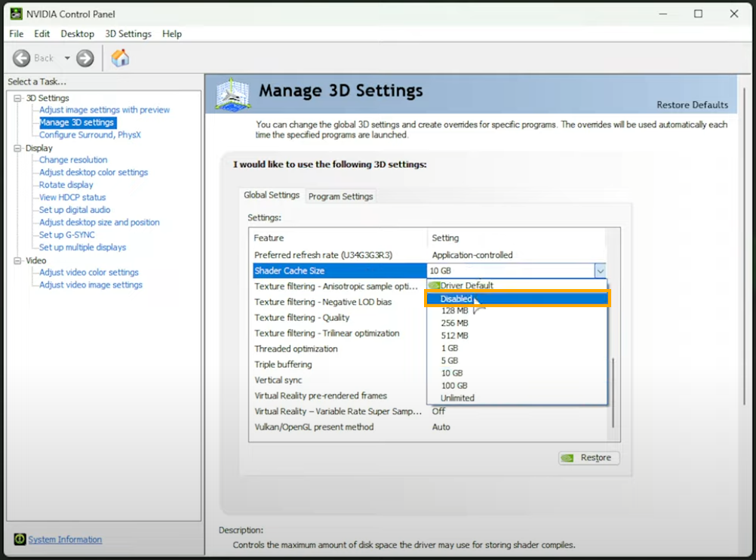Click the Application-controlled setting value
The image size is (756, 560).
(472, 255)
